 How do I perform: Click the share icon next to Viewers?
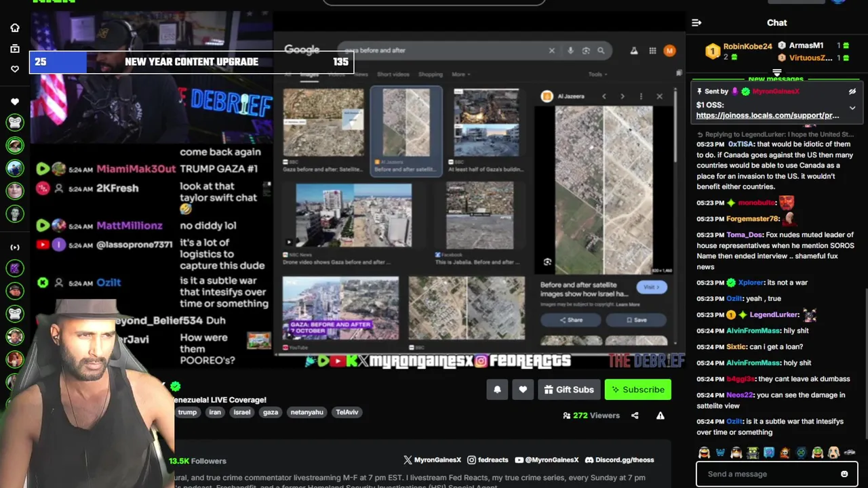point(635,415)
